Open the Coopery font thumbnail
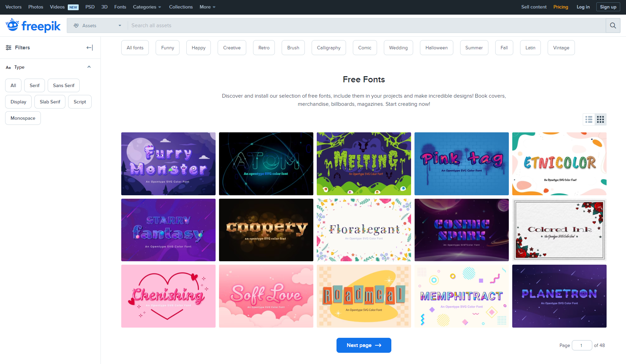Image resolution: width=626 pixels, height=364 pixels. (266, 230)
